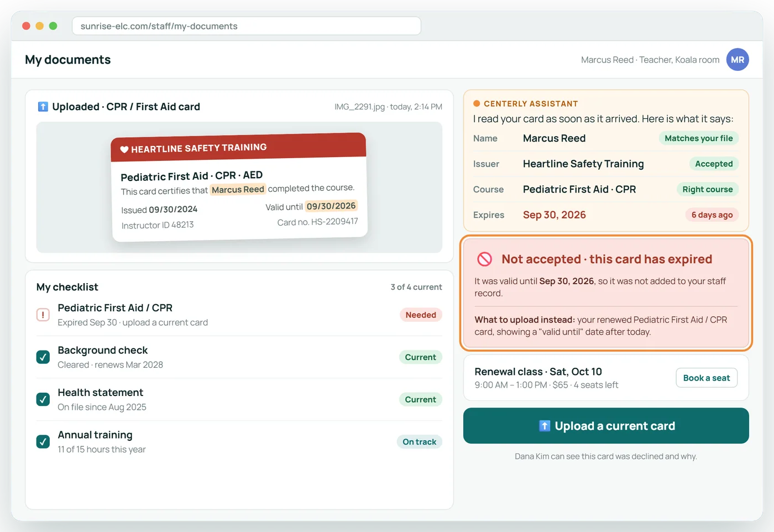Viewport: 774px width, 532px height.
Task: Click the Pediatric First Aid / CPR checklist title
Action: 115,308
